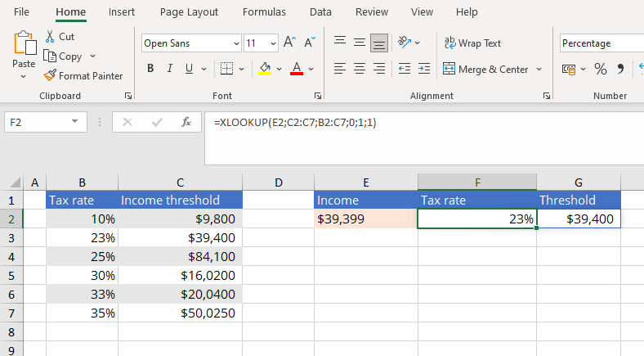The image size is (644, 356).
Task: Select the 35% tax rate cell
Action: (83, 313)
